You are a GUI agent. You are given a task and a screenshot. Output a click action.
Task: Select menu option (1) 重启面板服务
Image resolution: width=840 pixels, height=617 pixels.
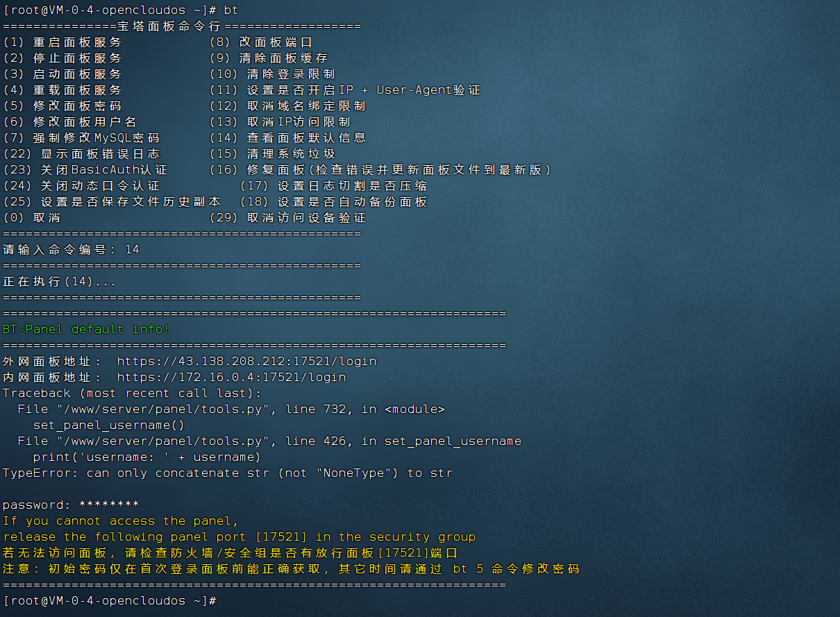[x=62, y=42]
